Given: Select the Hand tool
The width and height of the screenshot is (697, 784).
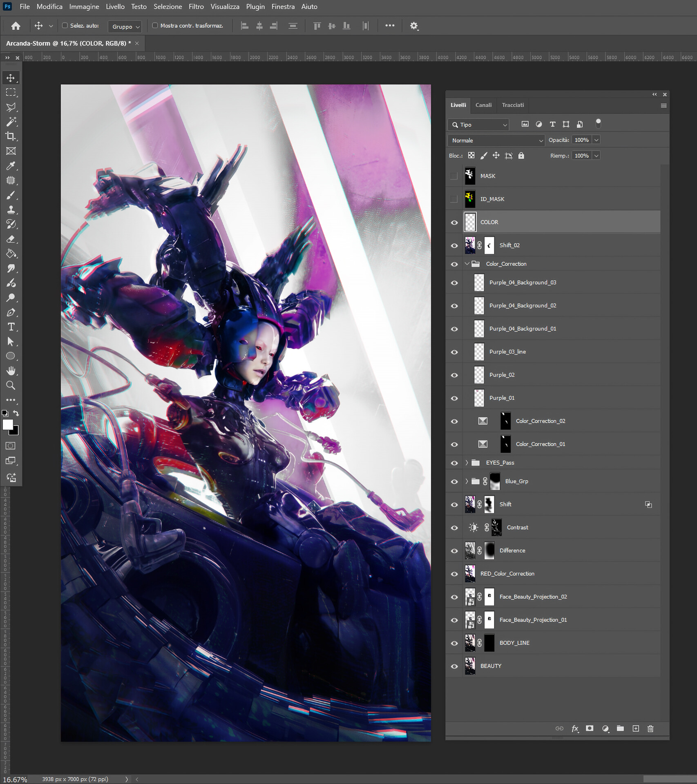Looking at the screenshot, I should (x=11, y=371).
